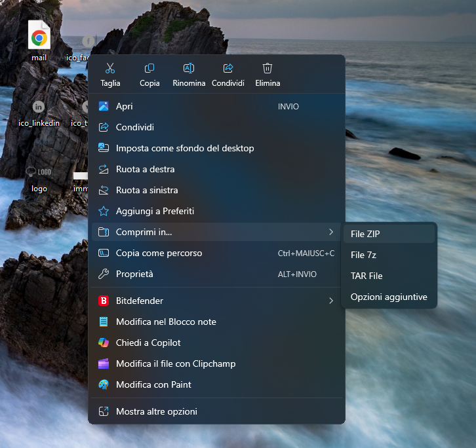Click the Elimina trash icon

pyautogui.click(x=268, y=69)
